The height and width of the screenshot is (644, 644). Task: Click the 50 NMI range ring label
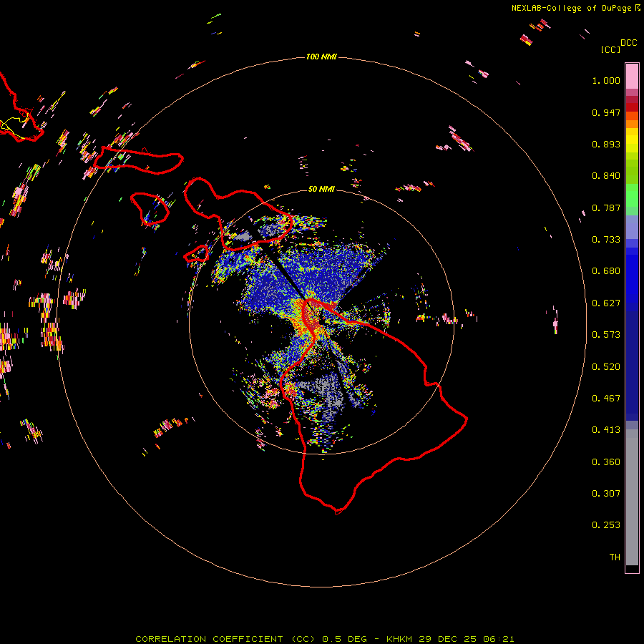[321, 189]
